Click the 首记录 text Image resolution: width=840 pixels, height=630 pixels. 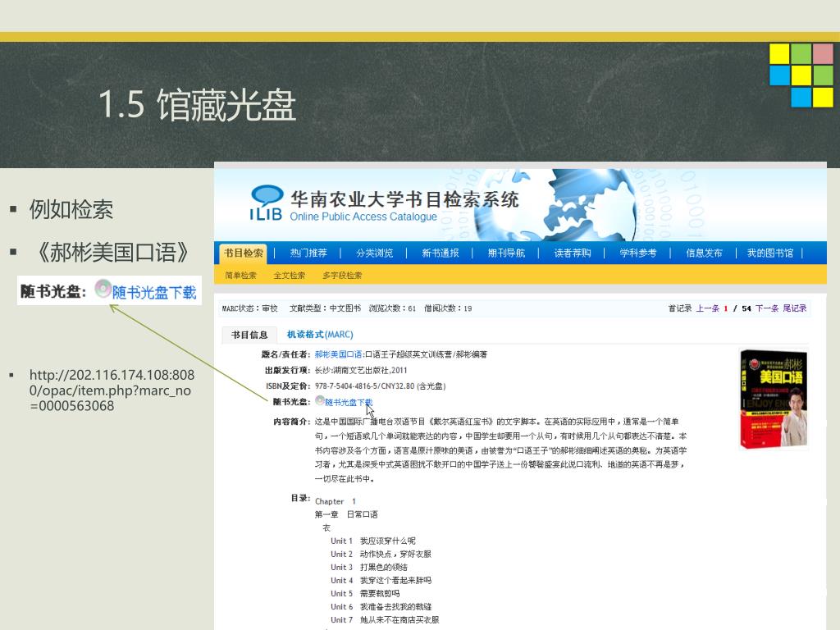[x=680, y=308]
